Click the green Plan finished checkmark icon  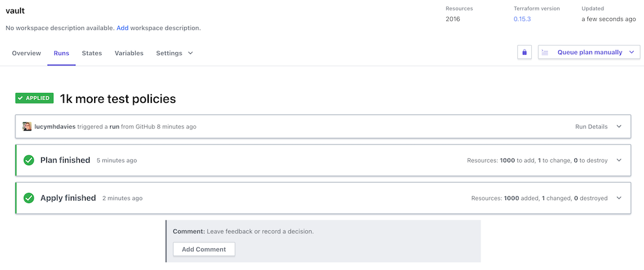click(x=28, y=160)
